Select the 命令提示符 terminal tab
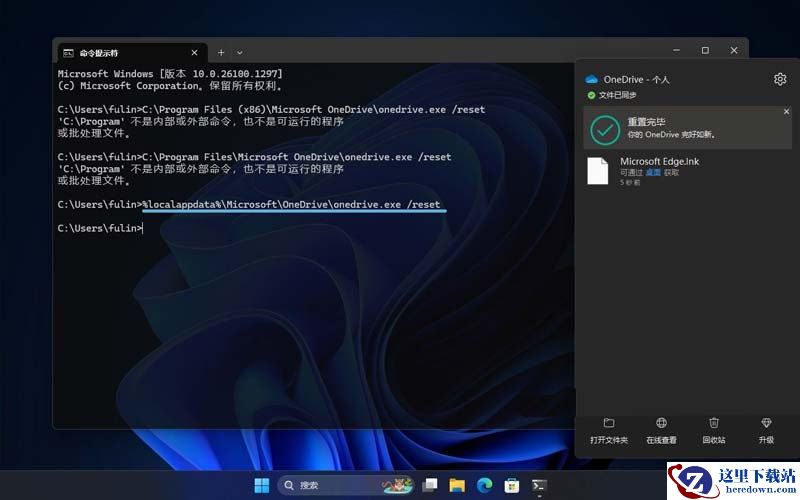The image size is (800, 500). coord(130,53)
